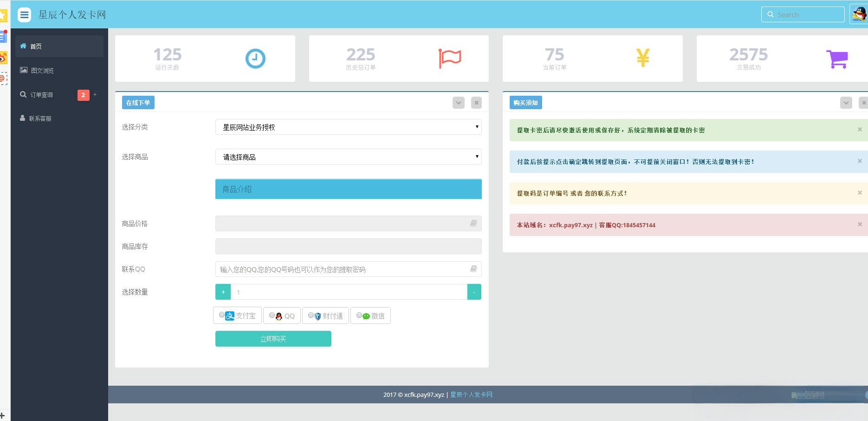Dismiss the green card-key notice alert

click(860, 130)
